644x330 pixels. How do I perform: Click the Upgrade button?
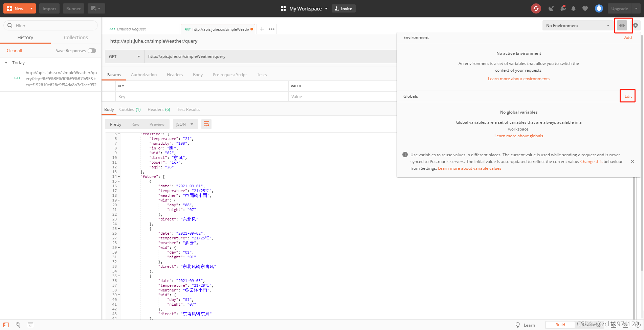620,8
